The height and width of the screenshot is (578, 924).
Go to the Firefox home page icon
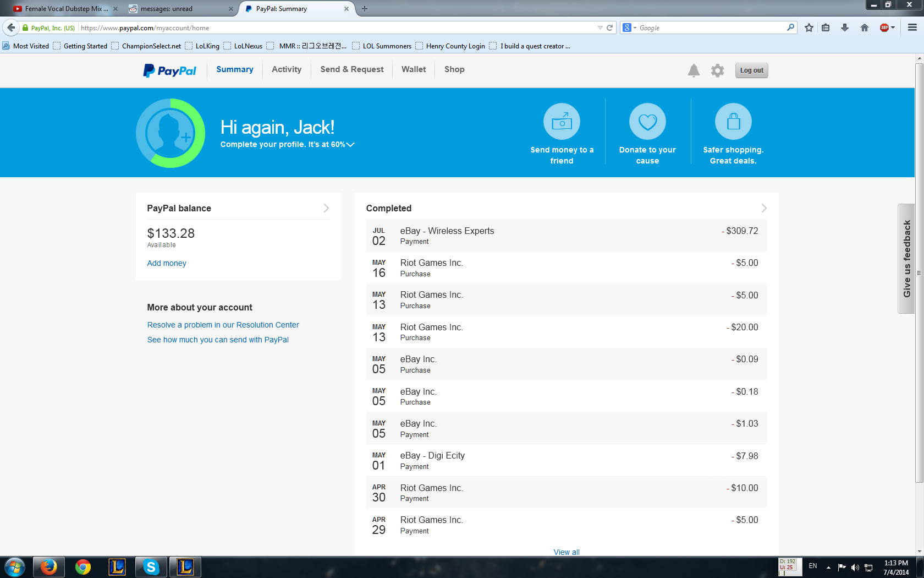(865, 28)
